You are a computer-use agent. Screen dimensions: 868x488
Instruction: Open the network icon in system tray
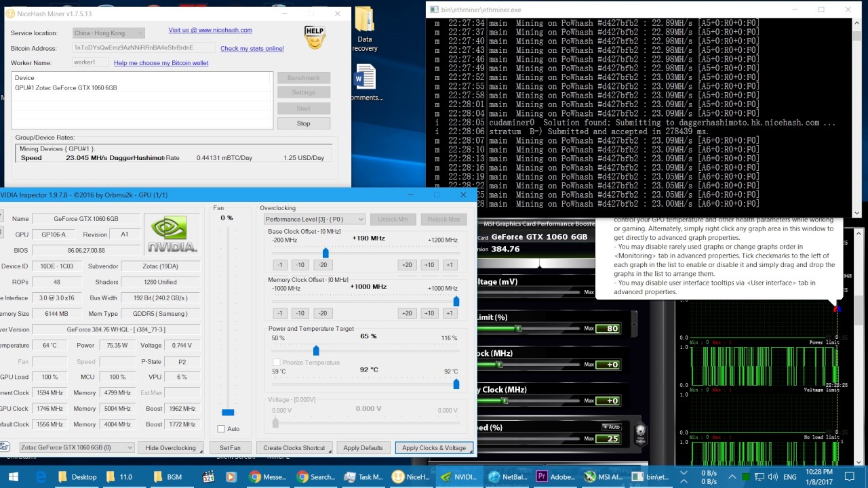tap(759, 476)
